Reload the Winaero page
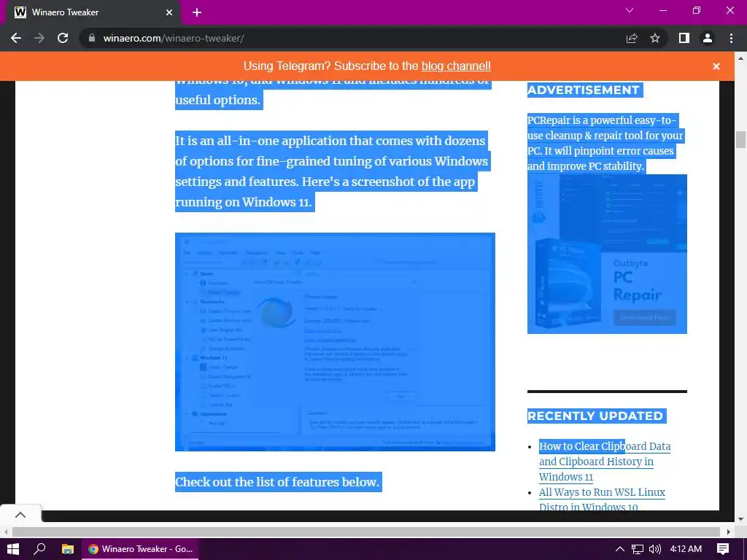 click(x=63, y=38)
